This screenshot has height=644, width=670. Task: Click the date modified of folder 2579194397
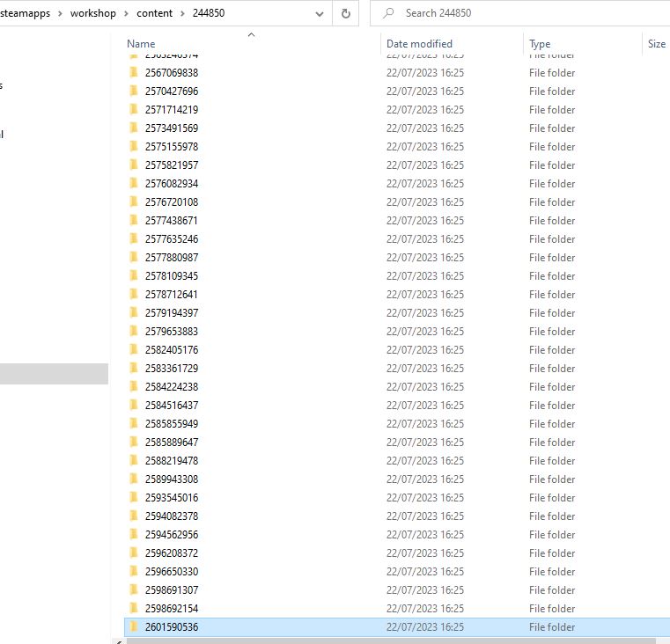425,313
